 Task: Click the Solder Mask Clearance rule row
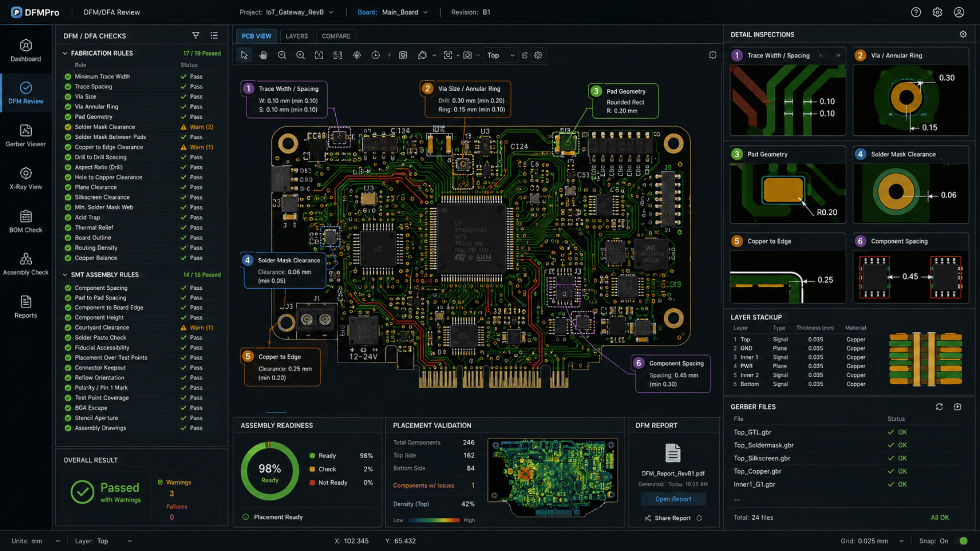pos(141,127)
